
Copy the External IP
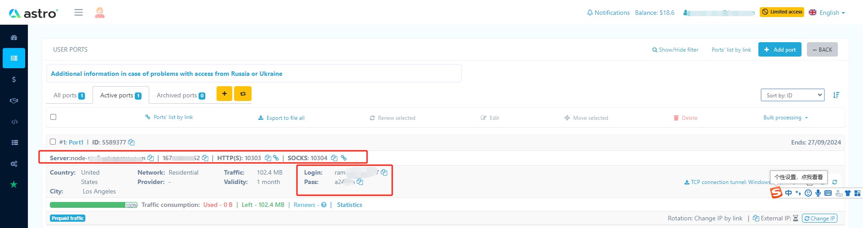click(x=756, y=218)
